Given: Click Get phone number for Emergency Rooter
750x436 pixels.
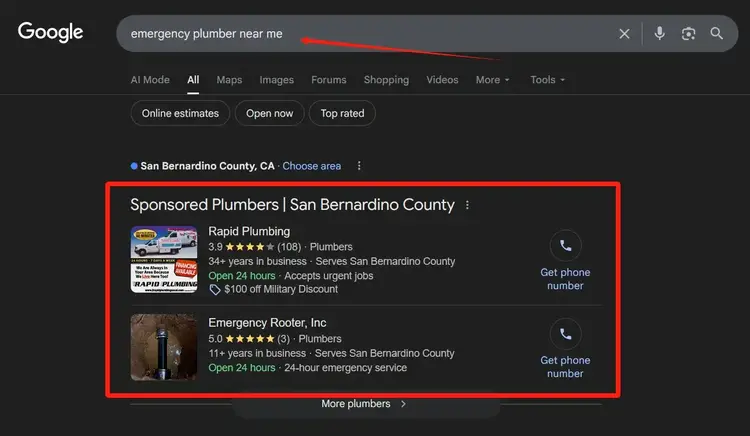Looking at the screenshot, I should (565, 367).
